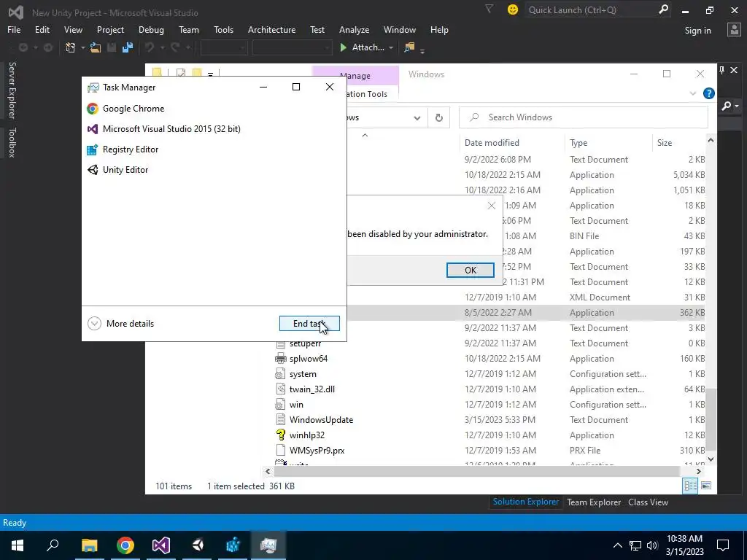Screen dimensions: 747x560
Task: Click the notifications flag icon in the title bar
Action: pyautogui.click(x=489, y=9)
